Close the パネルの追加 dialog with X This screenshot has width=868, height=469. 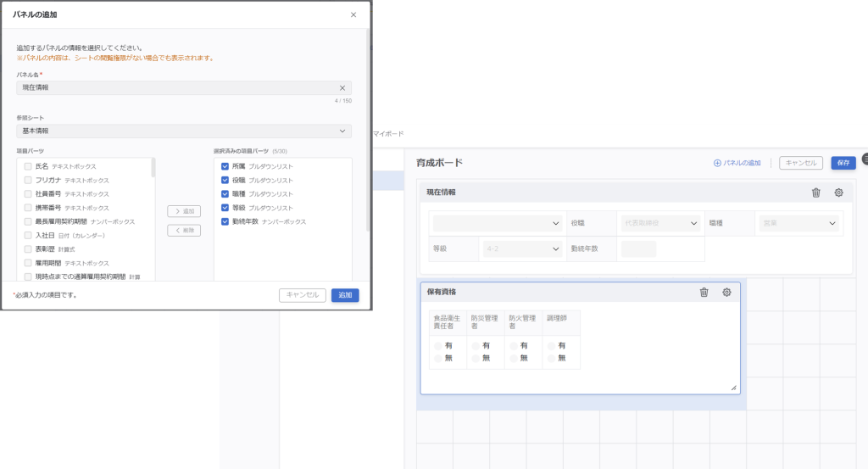point(353,15)
